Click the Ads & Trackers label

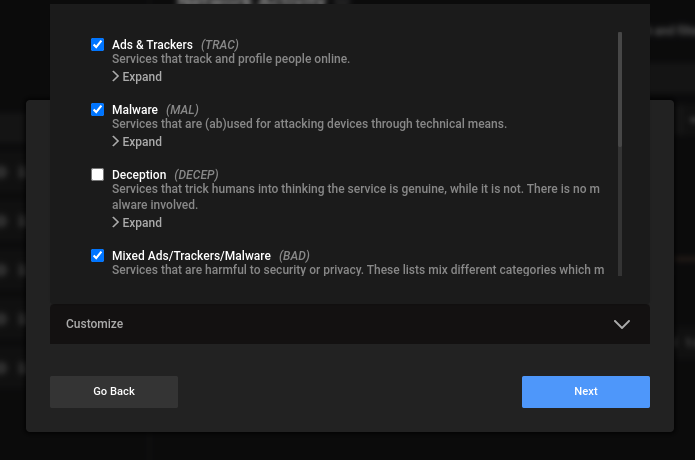tap(152, 45)
